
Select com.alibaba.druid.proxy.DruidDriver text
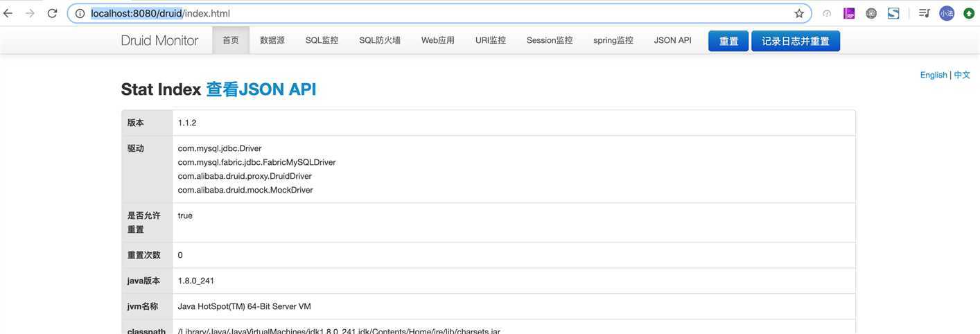[245, 176]
